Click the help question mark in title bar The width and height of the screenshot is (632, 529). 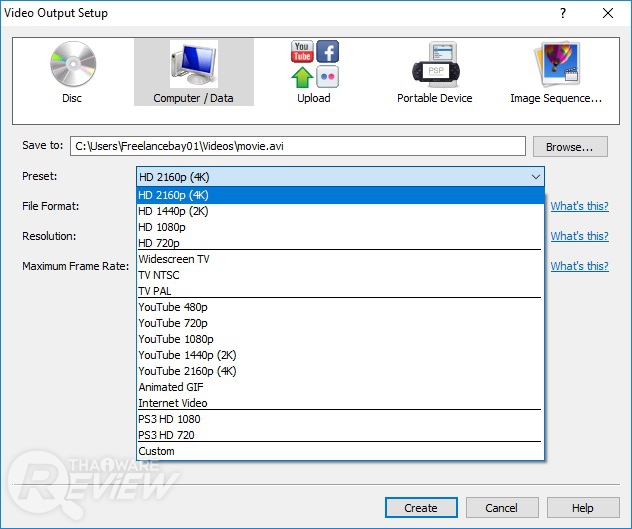coord(563,13)
